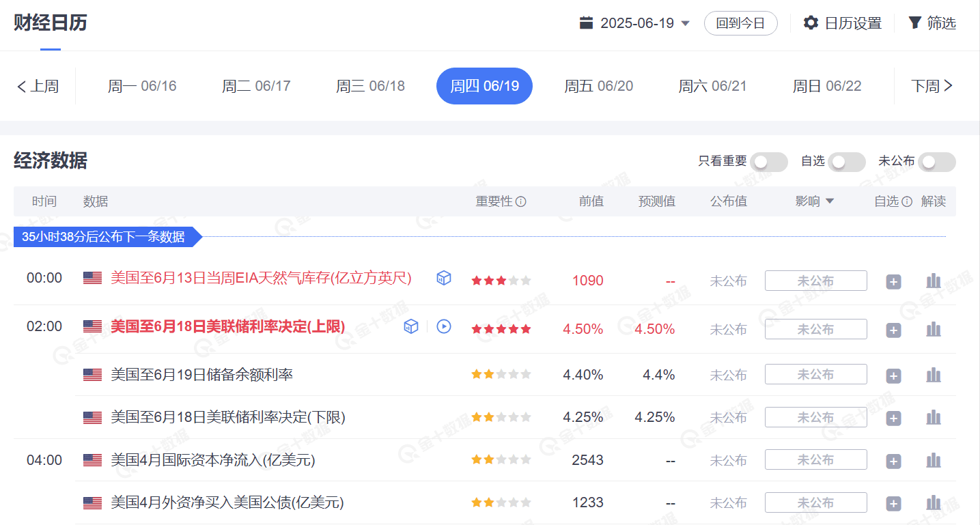Click 未公布 impact box for 国际资本净流入
Screen dimensions: 980x525
coord(816,459)
